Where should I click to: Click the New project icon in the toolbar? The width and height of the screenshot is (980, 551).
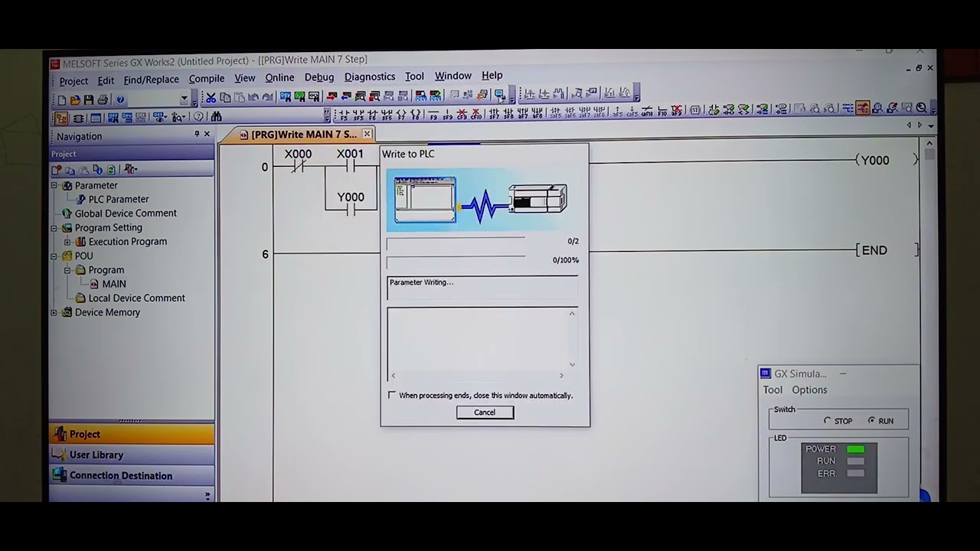pos(61,99)
